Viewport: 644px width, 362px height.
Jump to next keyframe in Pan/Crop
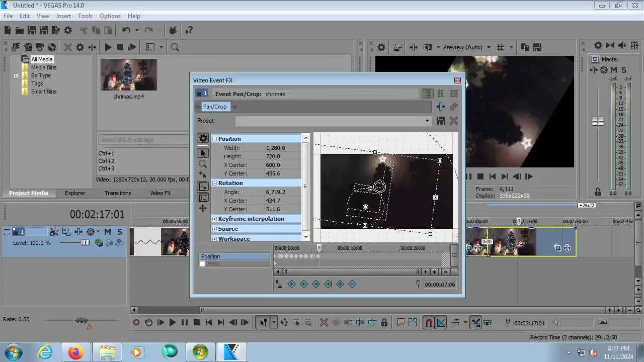pos(315,285)
